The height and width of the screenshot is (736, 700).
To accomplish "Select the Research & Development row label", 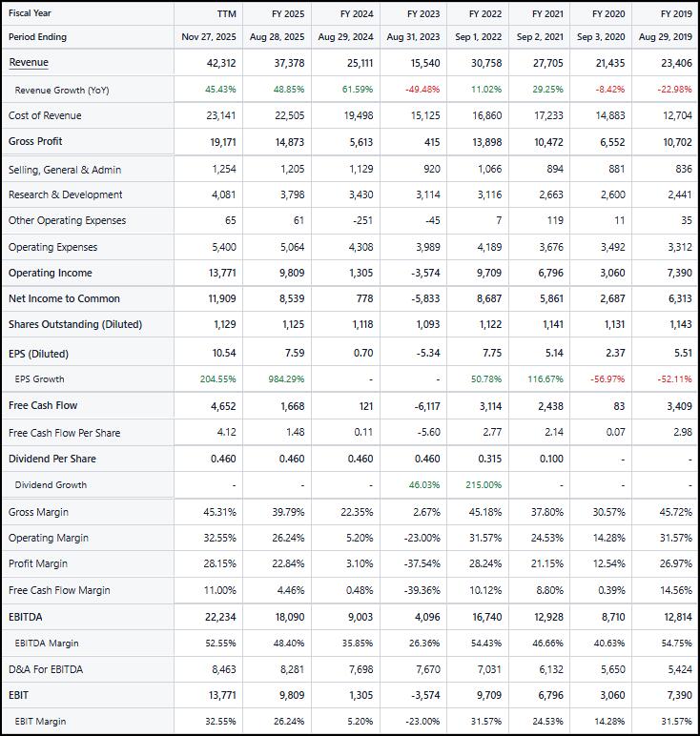I will click(66, 194).
